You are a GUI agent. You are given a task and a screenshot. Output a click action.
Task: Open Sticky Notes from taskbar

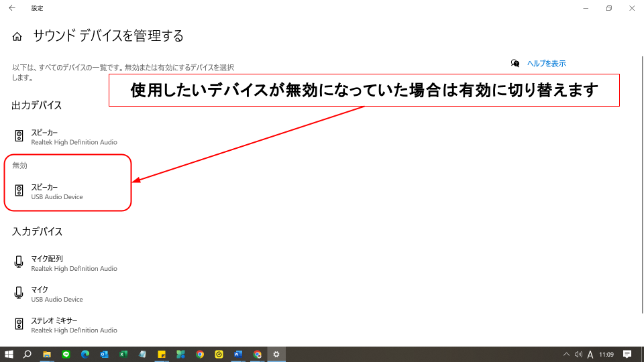pyautogui.click(x=162, y=354)
